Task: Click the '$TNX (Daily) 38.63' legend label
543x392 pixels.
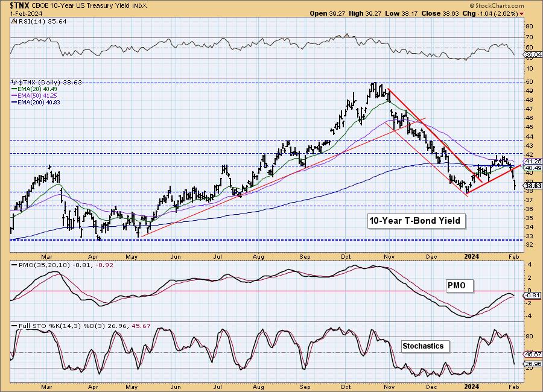Action: (x=49, y=83)
